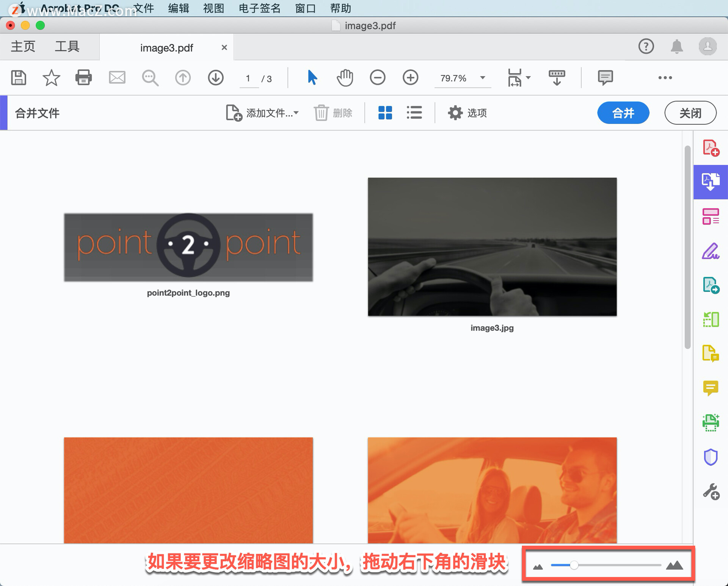
Task: Click the Save file icon
Action: [x=18, y=78]
